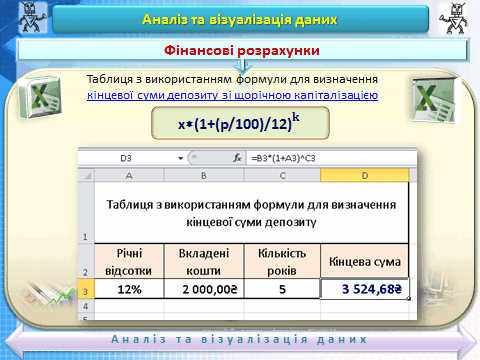Open the hyperlink about кінцевої суми депозиту
The image size is (480, 360).
coord(232,95)
